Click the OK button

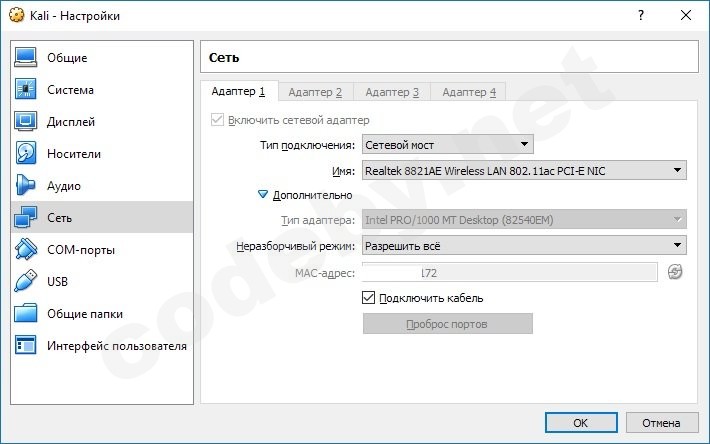[x=581, y=423]
